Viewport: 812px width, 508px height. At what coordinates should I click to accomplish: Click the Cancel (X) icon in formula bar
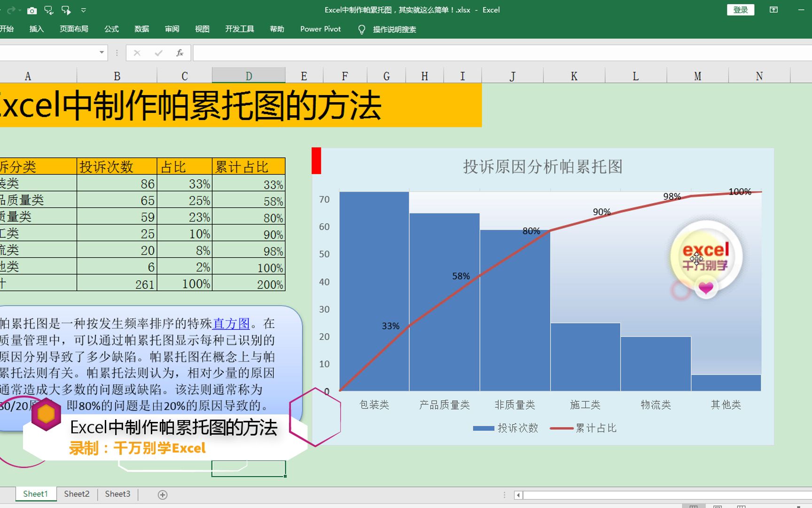(137, 53)
